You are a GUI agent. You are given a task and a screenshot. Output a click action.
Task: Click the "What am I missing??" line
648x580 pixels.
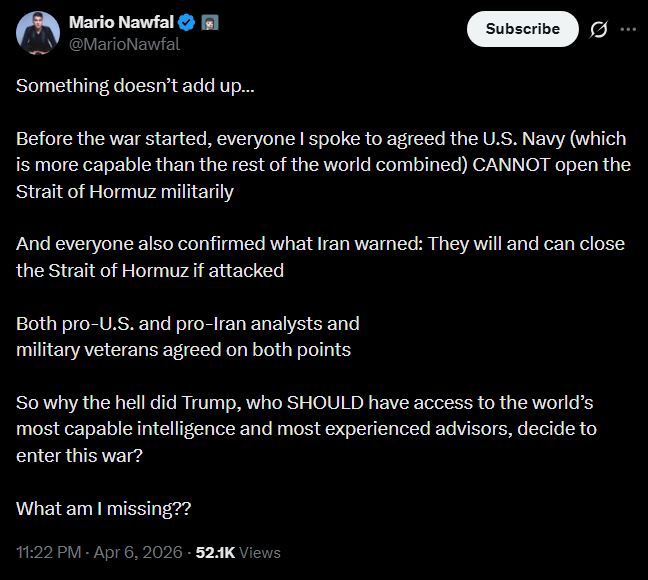click(x=103, y=508)
